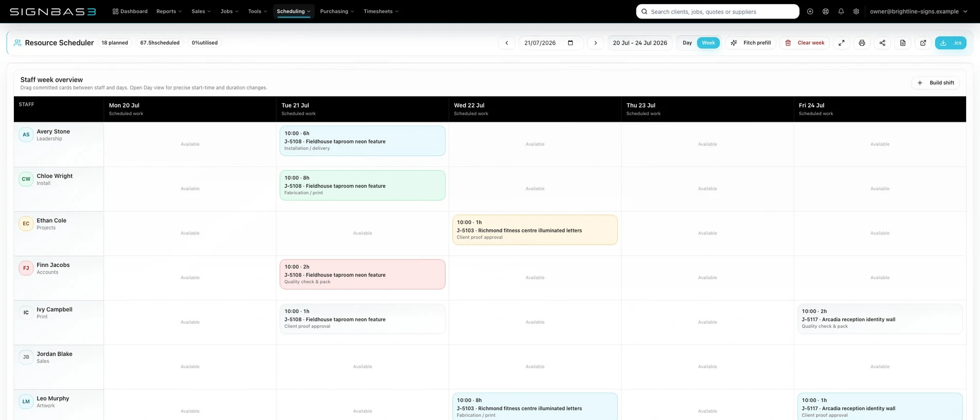980x420 pixels.
Task: Click the search clients, jobs, quotes field
Action: pos(718,11)
